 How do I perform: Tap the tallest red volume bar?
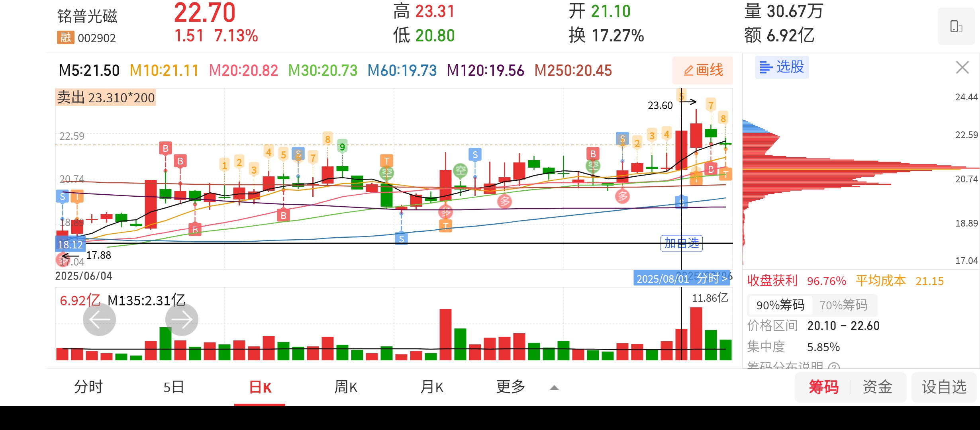[x=696, y=334]
